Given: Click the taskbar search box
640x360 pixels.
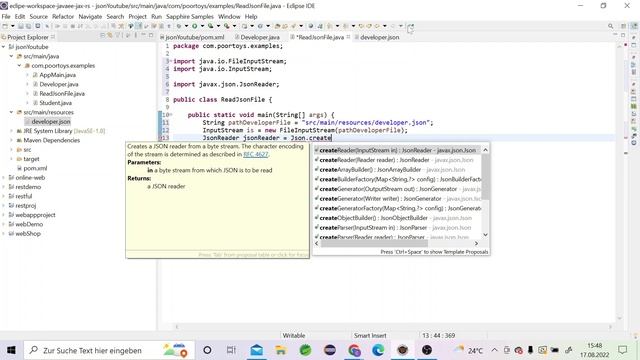Looking at the screenshot, I should [109, 350].
